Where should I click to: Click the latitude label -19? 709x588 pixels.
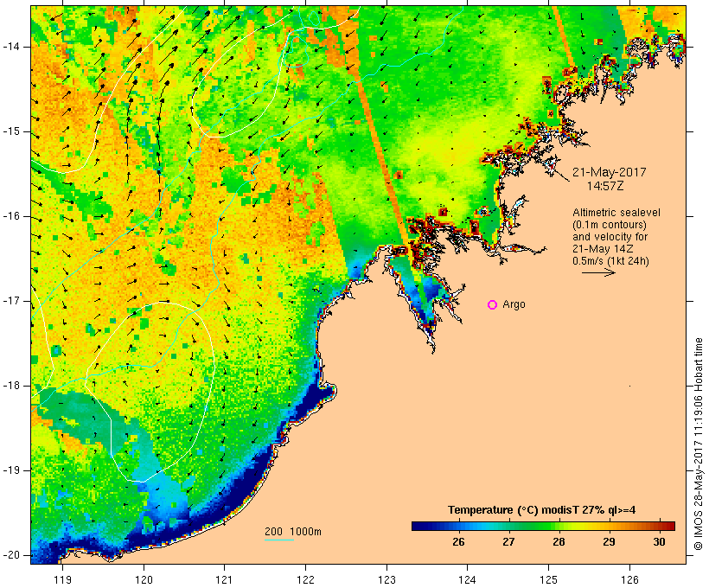point(10,470)
